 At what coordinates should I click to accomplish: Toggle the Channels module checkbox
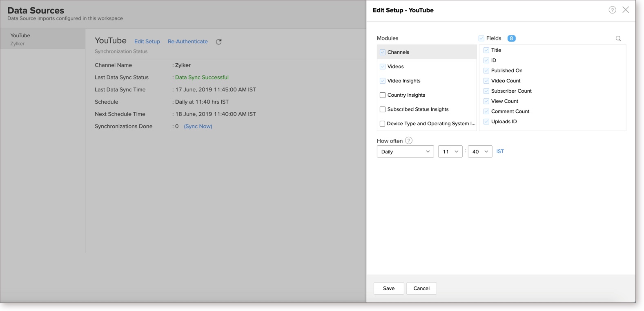tap(383, 52)
